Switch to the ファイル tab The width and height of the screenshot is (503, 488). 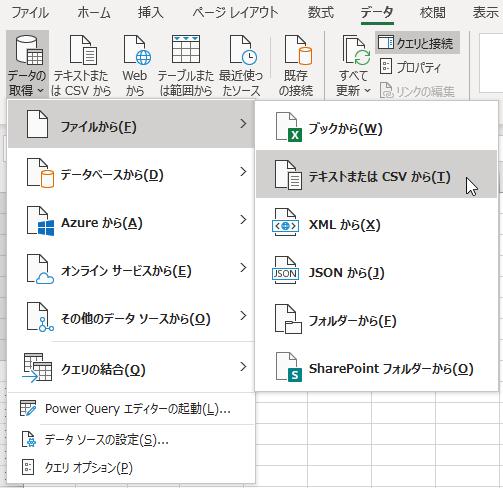click(30, 13)
